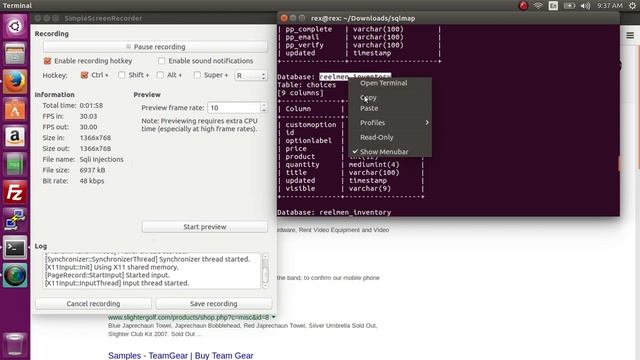Click 'Input thread started' log line
This screenshot has height=360, width=640.
pyautogui.click(x=117, y=283)
